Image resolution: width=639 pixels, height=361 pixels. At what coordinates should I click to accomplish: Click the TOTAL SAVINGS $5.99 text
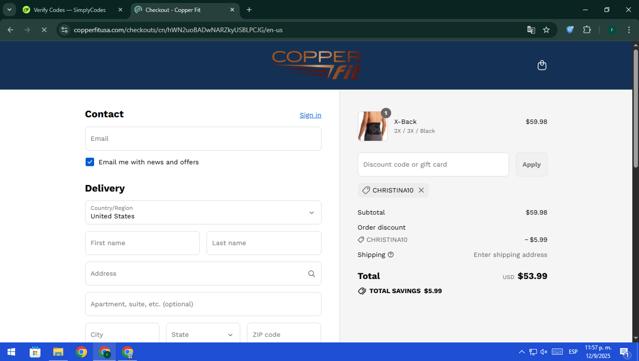click(x=405, y=291)
